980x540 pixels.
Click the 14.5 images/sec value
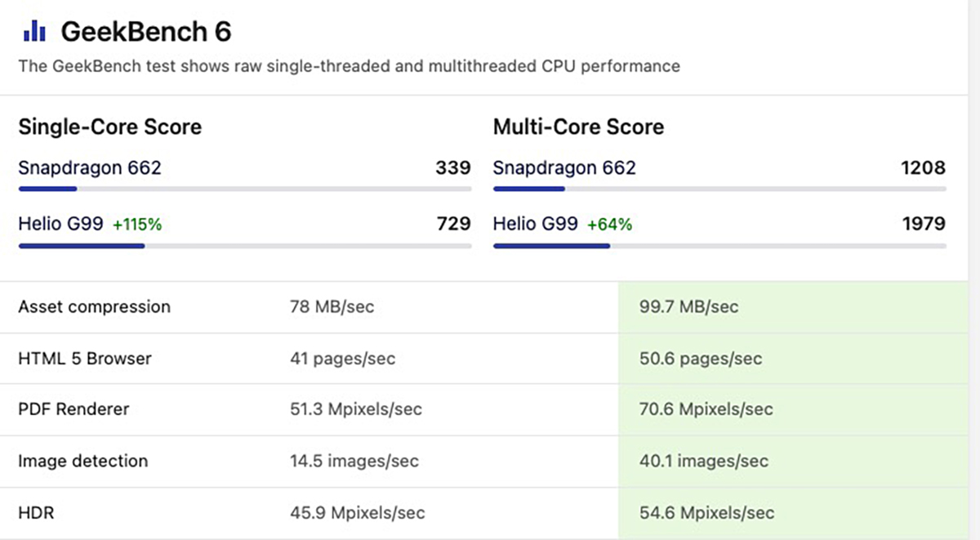point(354,461)
